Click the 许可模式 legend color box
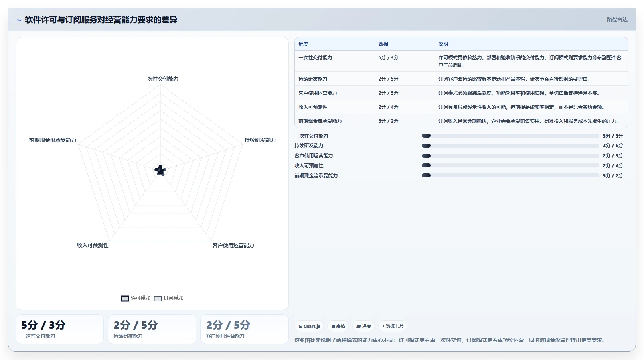 tap(125, 298)
